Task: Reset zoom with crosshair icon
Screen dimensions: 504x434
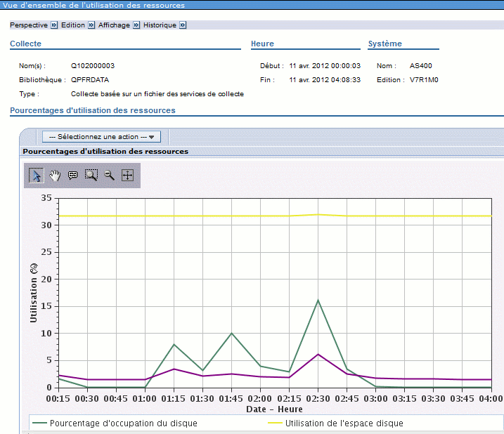Action: coord(128,176)
